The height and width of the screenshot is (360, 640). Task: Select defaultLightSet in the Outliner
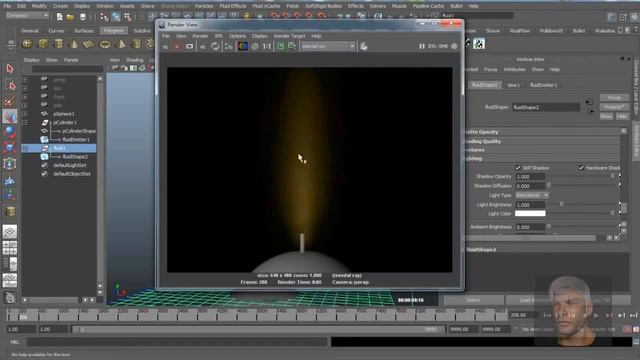(70, 165)
